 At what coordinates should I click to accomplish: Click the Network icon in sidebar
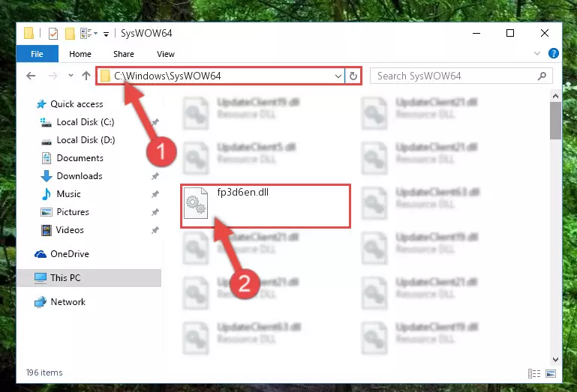[x=41, y=302]
